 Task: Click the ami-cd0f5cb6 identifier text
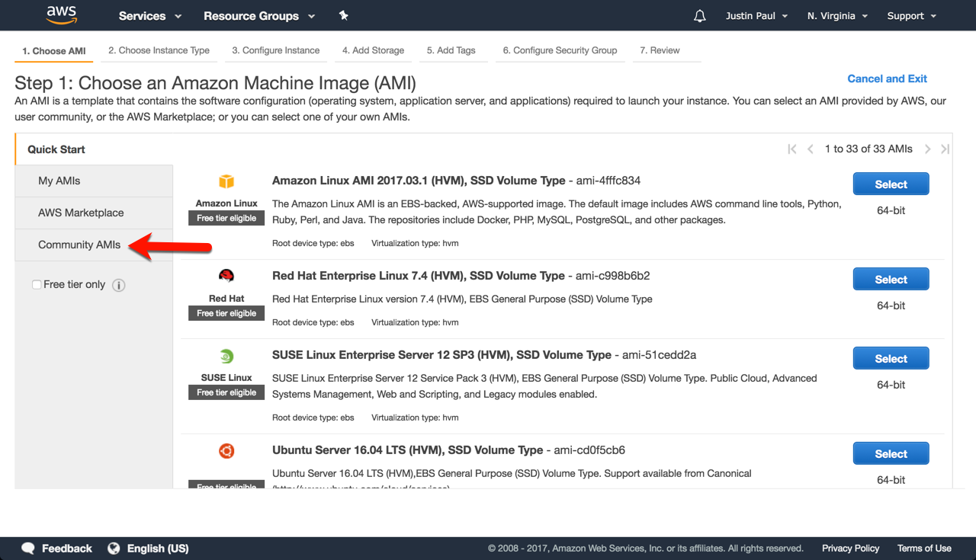tap(589, 450)
